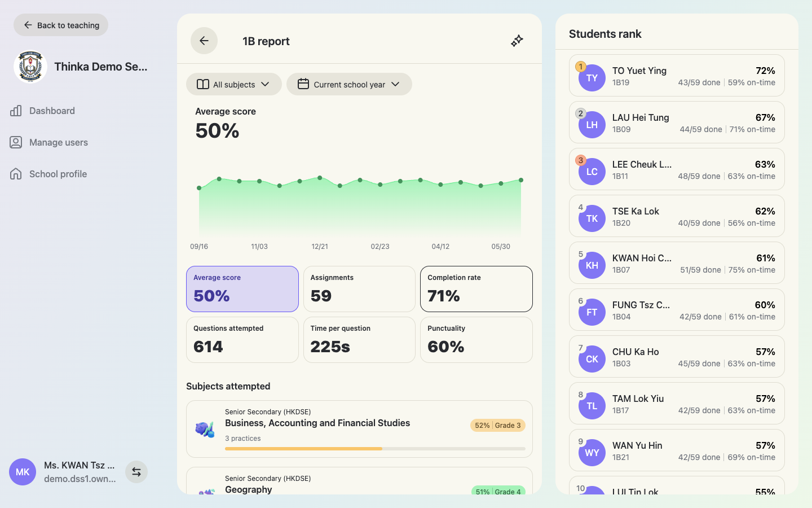This screenshot has width=812, height=508.
Task: Click the TY avatar
Action: [x=592, y=78]
